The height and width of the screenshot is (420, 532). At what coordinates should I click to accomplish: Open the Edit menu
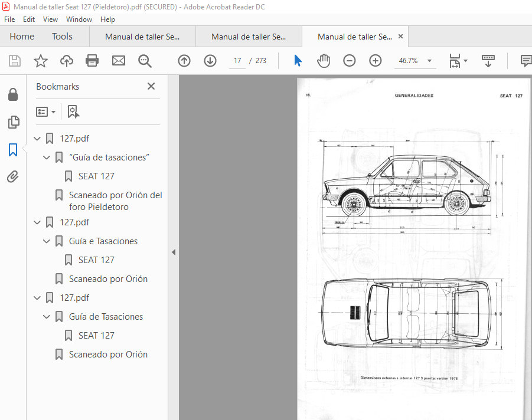pyautogui.click(x=29, y=19)
